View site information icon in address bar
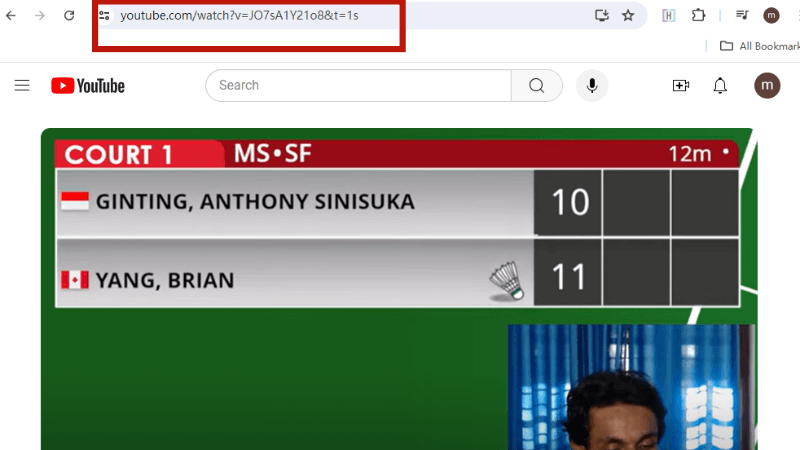 105,15
